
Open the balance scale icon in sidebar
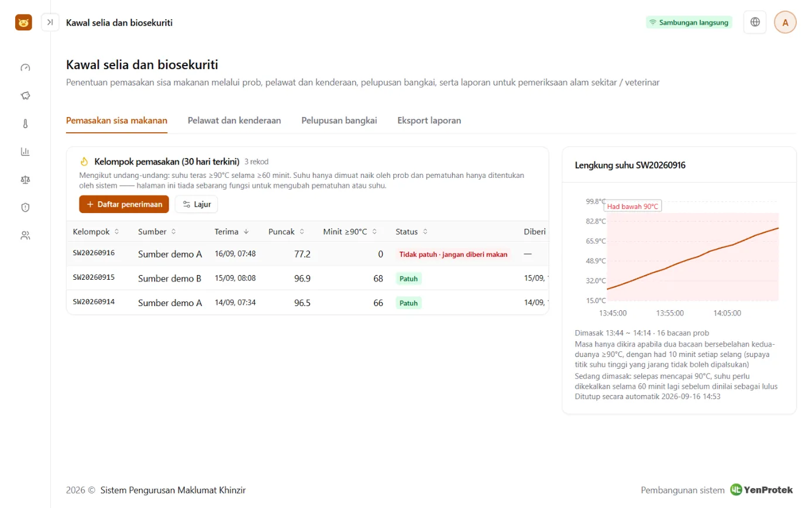(x=25, y=179)
